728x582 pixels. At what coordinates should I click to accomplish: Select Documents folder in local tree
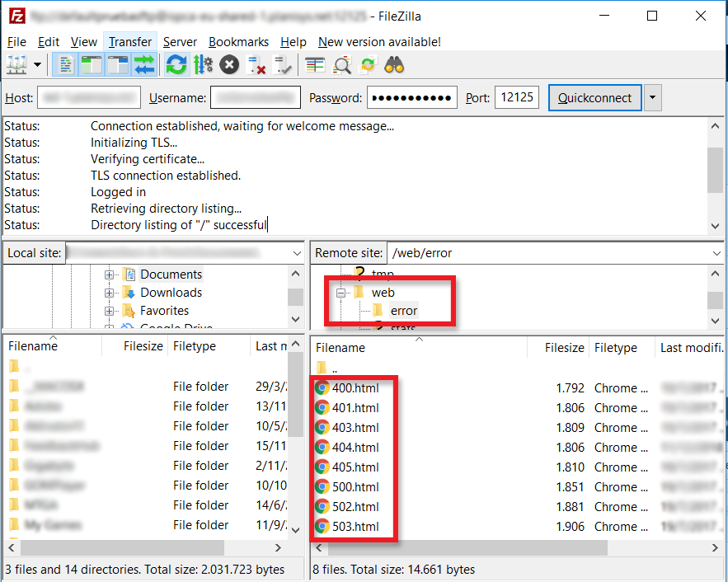point(171,275)
